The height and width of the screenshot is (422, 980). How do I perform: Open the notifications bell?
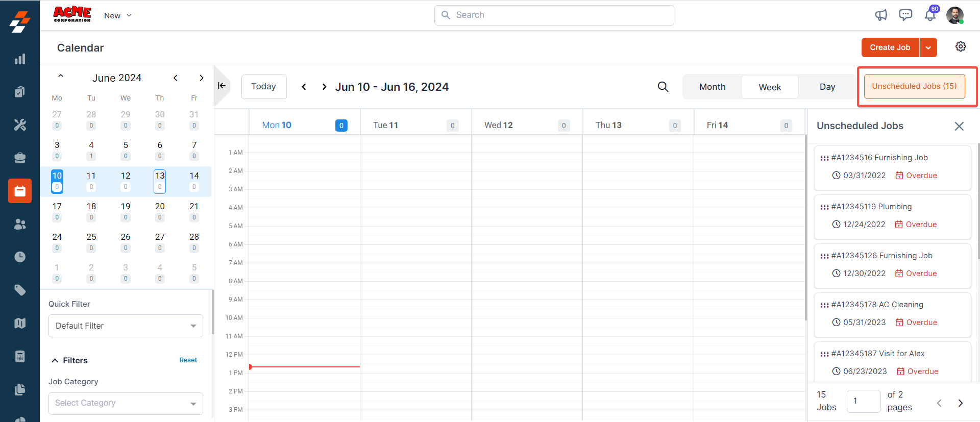pos(930,15)
